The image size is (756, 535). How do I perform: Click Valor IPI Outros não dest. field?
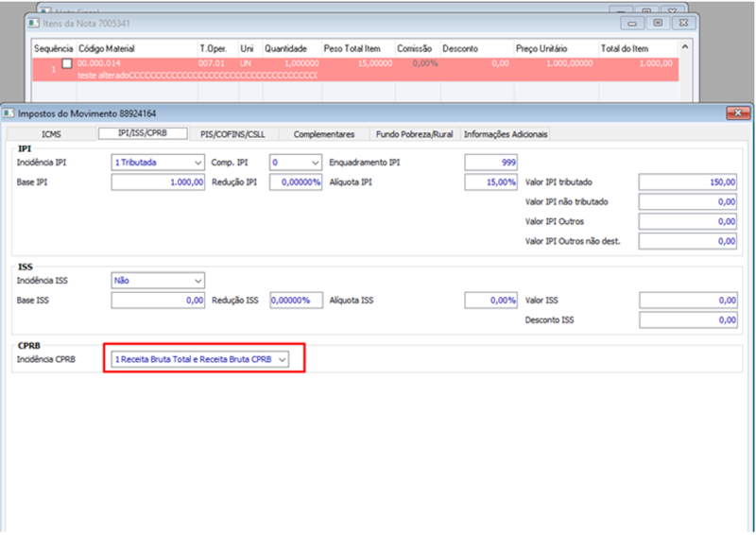point(688,241)
